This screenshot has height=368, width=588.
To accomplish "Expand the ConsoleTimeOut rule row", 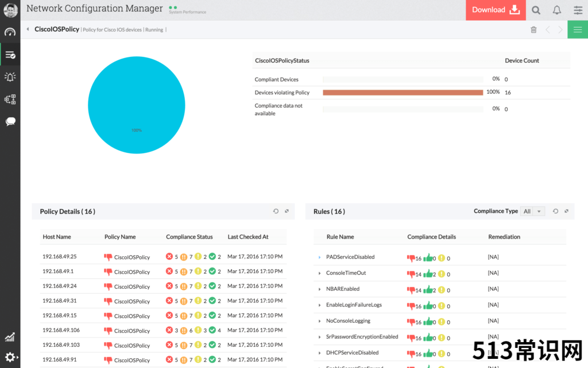I will pyautogui.click(x=319, y=273).
